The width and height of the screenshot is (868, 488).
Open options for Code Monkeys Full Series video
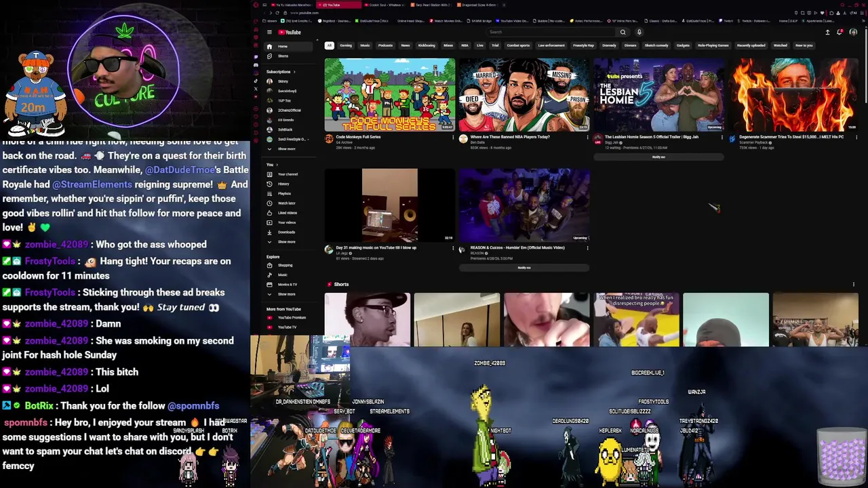point(453,137)
